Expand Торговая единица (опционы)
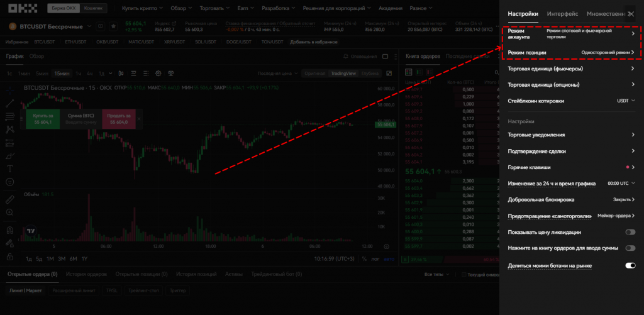Image resolution: width=644 pixels, height=315 pixels. click(571, 85)
